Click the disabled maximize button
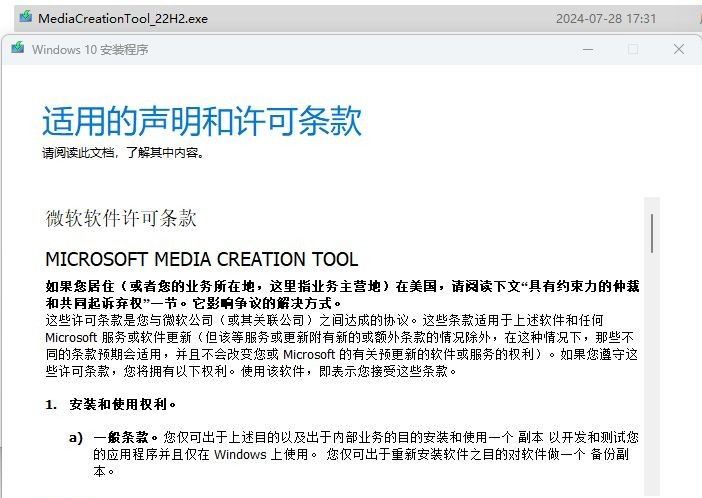702x498 pixels. [633, 49]
